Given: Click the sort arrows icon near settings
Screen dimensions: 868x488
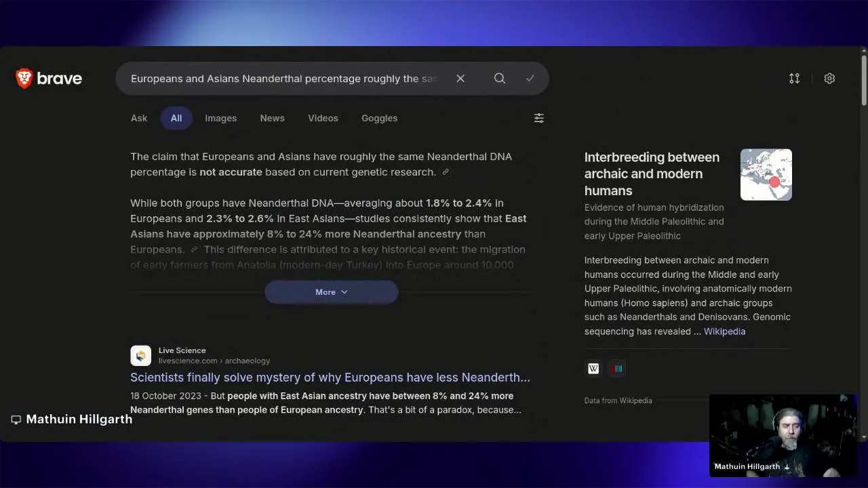Looking at the screenshot, I should coord(795,79).
